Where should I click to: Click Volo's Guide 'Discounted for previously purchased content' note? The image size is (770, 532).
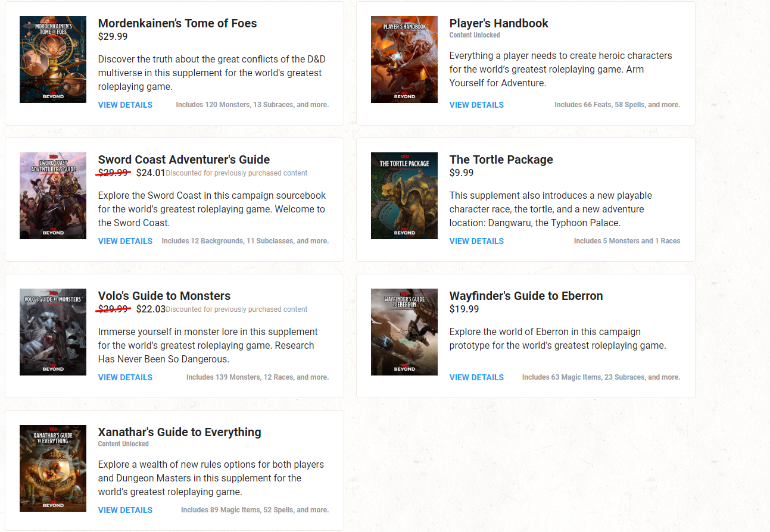236,309
